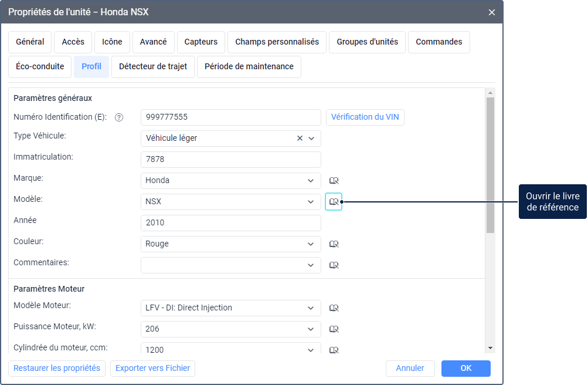Viewport: 588px width, 385px height.
Task: Click help icon beside Numéro Identification
Action: (x=119, y=117)
